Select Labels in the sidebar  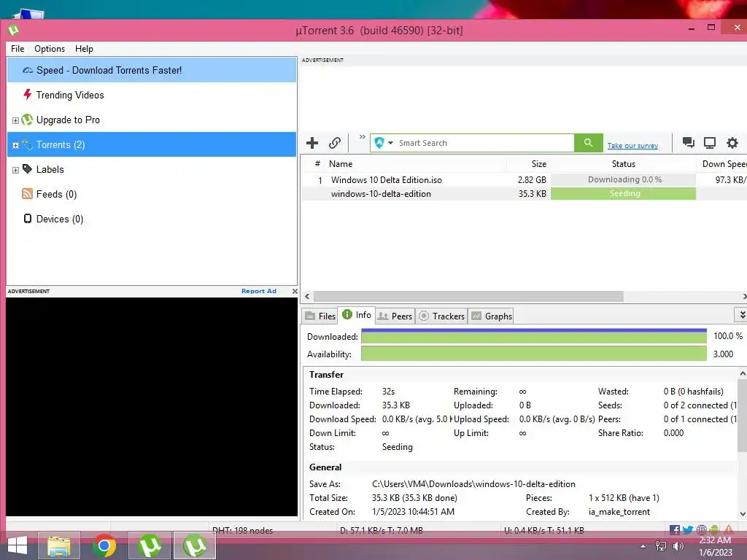pyautogui.click(x=152, y=169)
